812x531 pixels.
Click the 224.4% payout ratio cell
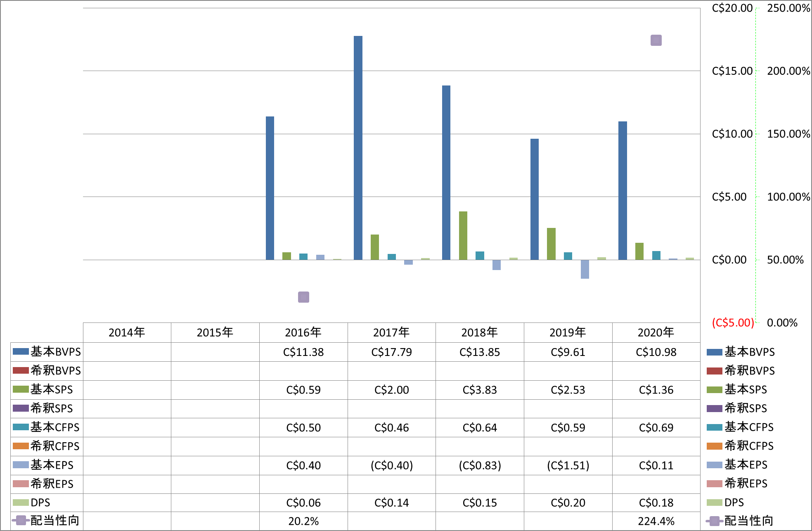(656, 521)
